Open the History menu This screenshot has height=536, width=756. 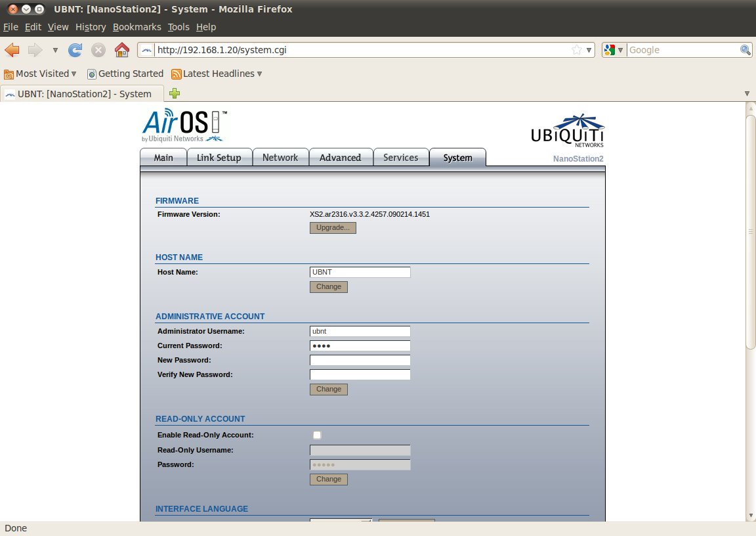pos(91,27)
